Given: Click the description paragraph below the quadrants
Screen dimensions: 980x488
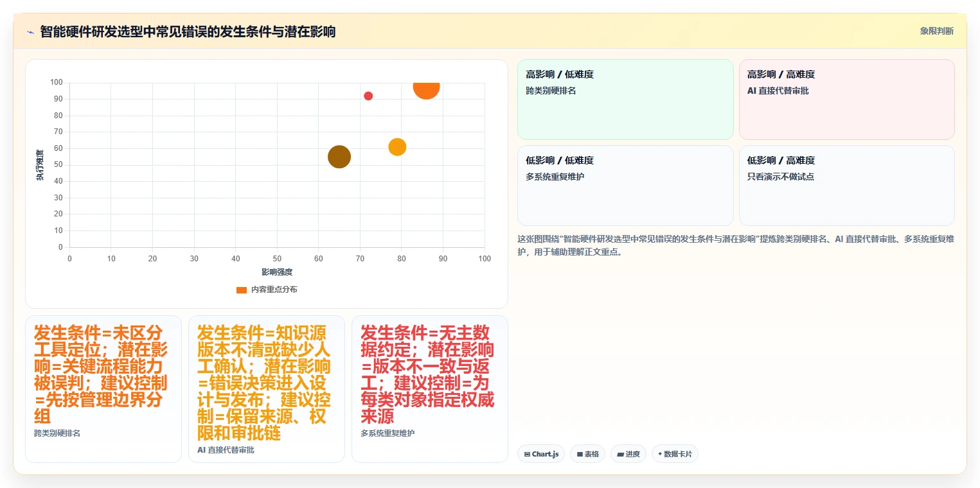Looking at the screenshot, I should (736, 245).
